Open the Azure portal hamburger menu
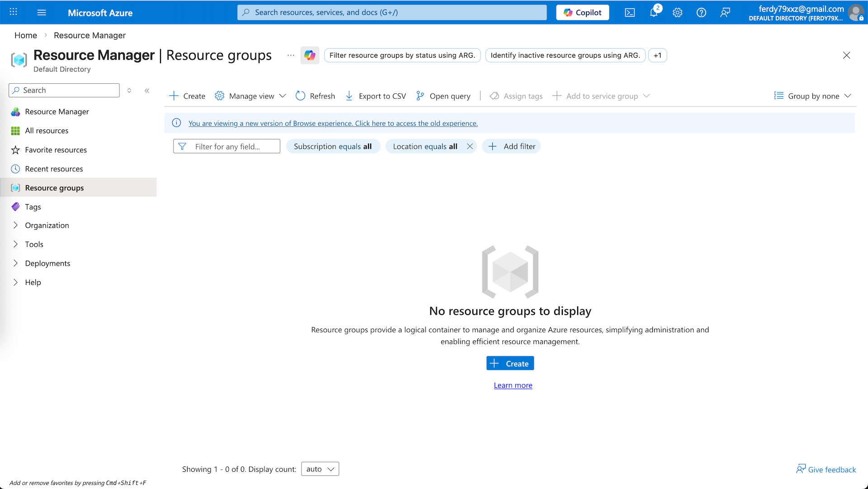The width and height of the screenshot is (868, 489). click(42, 13)
